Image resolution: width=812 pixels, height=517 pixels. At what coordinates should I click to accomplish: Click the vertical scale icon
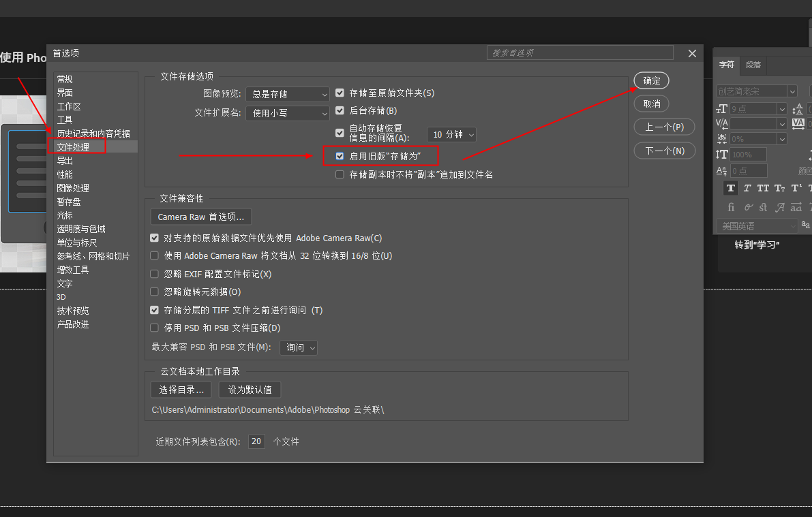(723, 154)
